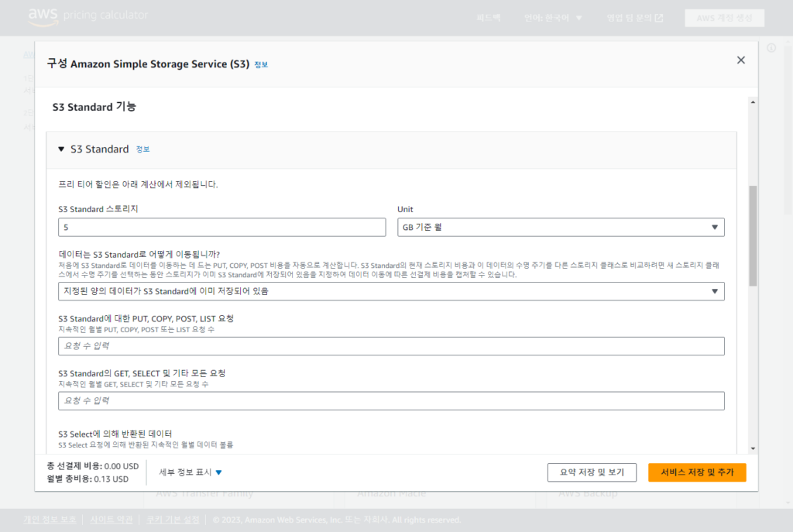Open the 정보 link beside S3 Standard
The width and height of the screenshot is (793, 532).
coord(142,149)
